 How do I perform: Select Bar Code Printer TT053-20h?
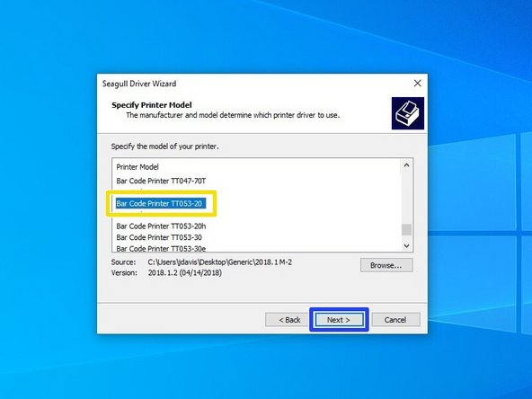click(x=161, y=226)
